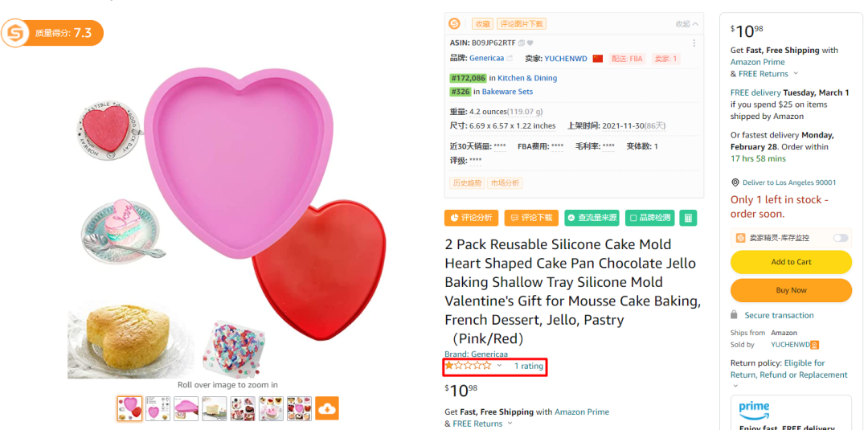Open the 市场分析 tab
The width and height of the screenshot is (868, 430).
[x=505, y=183]
